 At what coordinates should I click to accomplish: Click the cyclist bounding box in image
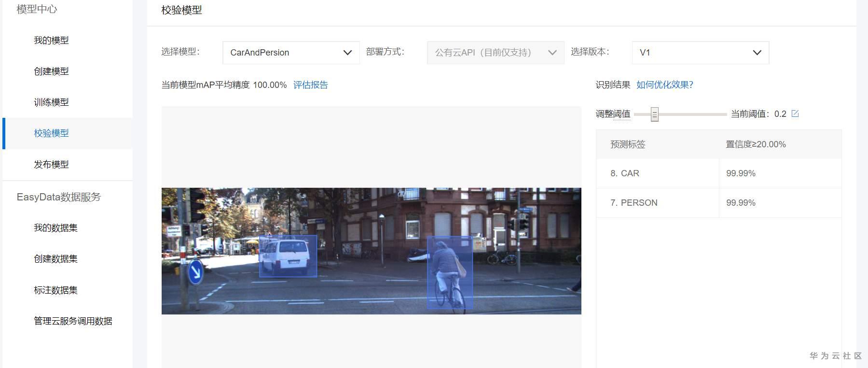click(x=450, y=272)
